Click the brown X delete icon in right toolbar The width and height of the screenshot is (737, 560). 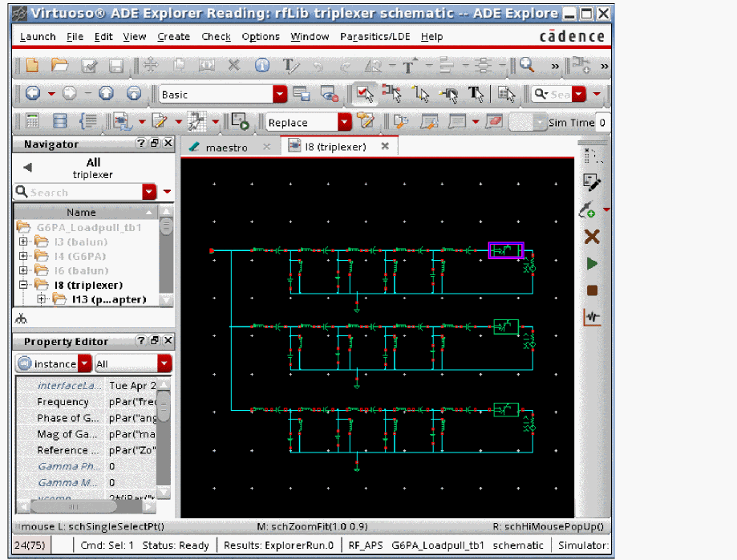tap(592, 236)
